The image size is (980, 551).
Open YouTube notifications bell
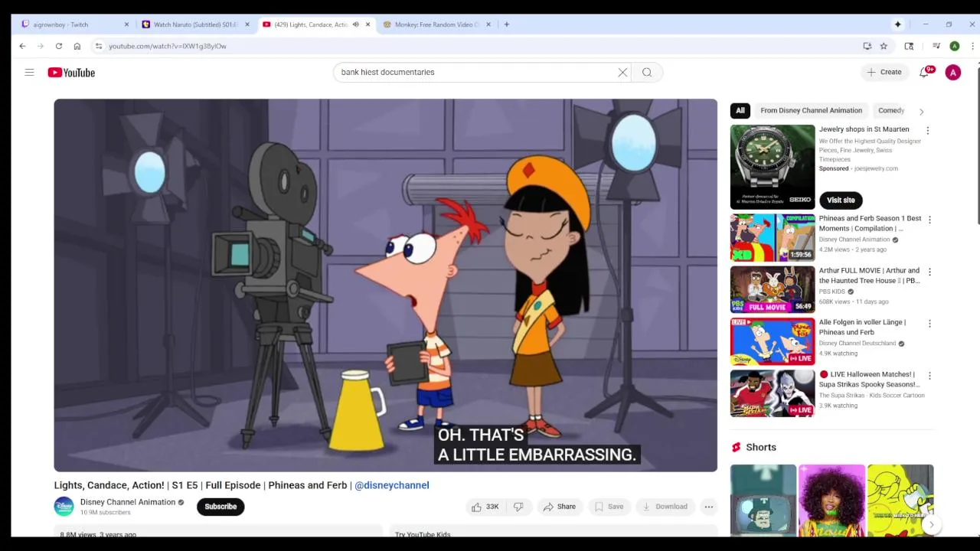click(x=924, y=72)
